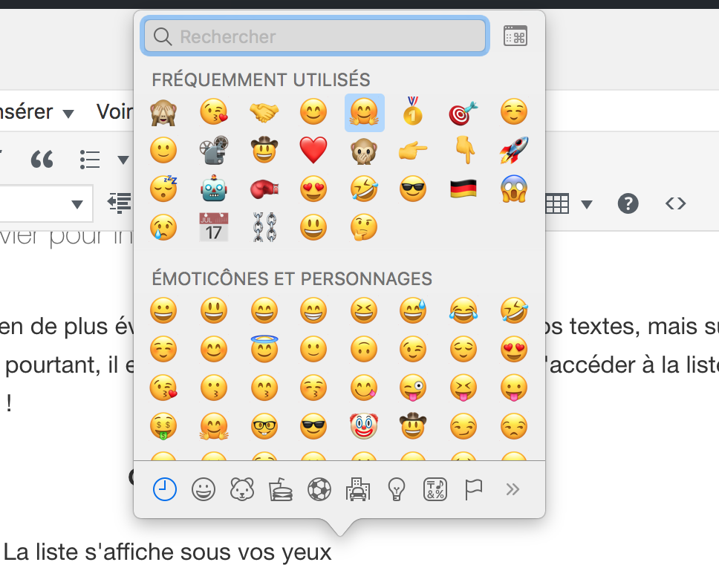Open the Insérer menu
Image resolution: width=719 pixels, height=588 pixels.
coord(30,112)
